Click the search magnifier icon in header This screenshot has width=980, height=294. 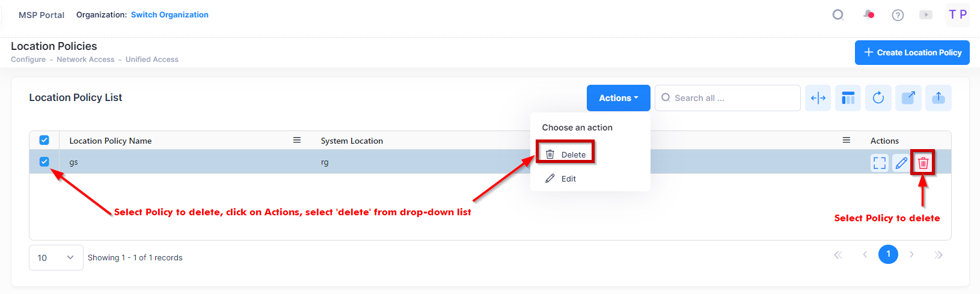[838, 15]
